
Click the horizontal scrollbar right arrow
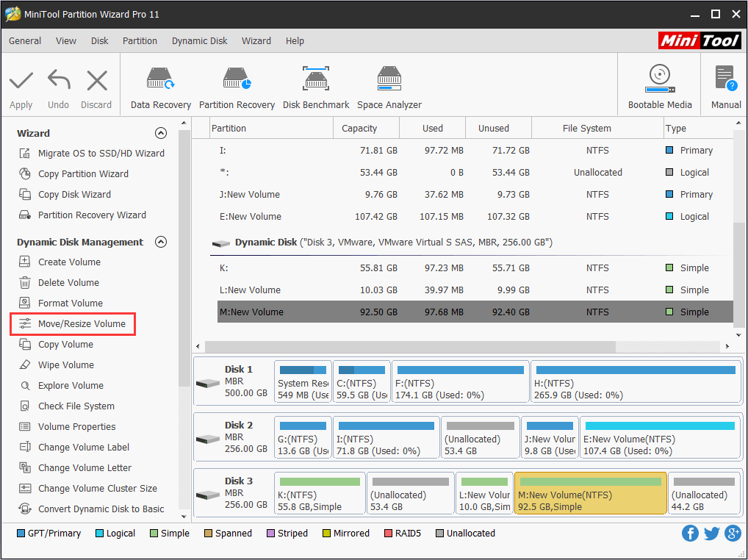[727, 346]
